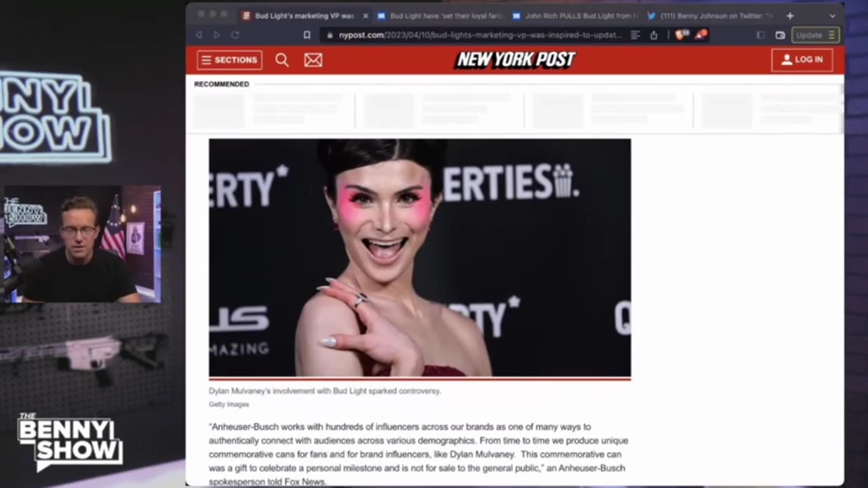868x488 pixels.
Task: Click the lock icon beside the URL
Action: point(330,35)
